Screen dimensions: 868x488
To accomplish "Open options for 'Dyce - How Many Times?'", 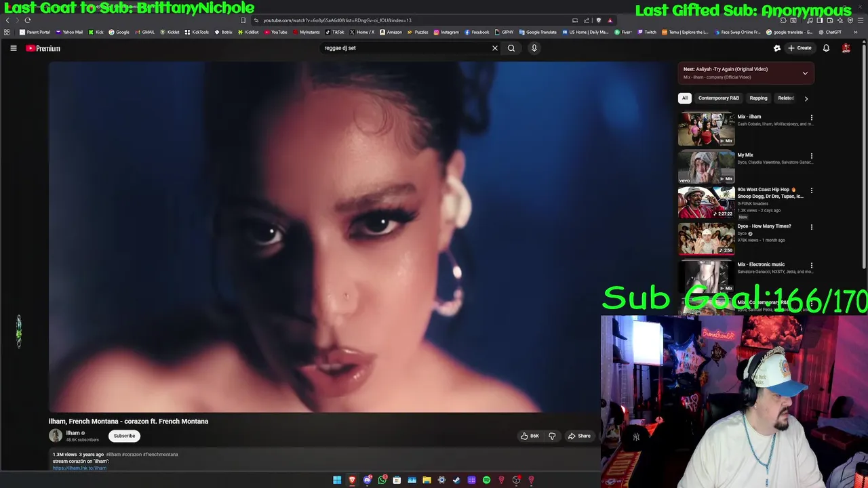I will pos(811,227).
